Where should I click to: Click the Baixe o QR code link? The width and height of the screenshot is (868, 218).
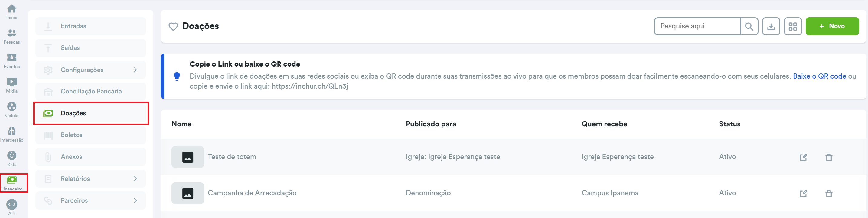(819, 76)
